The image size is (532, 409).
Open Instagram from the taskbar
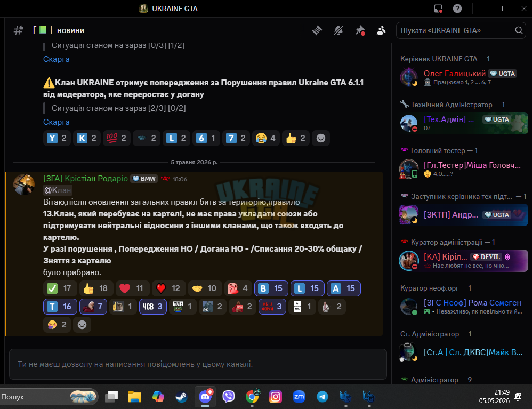(276, 397)
